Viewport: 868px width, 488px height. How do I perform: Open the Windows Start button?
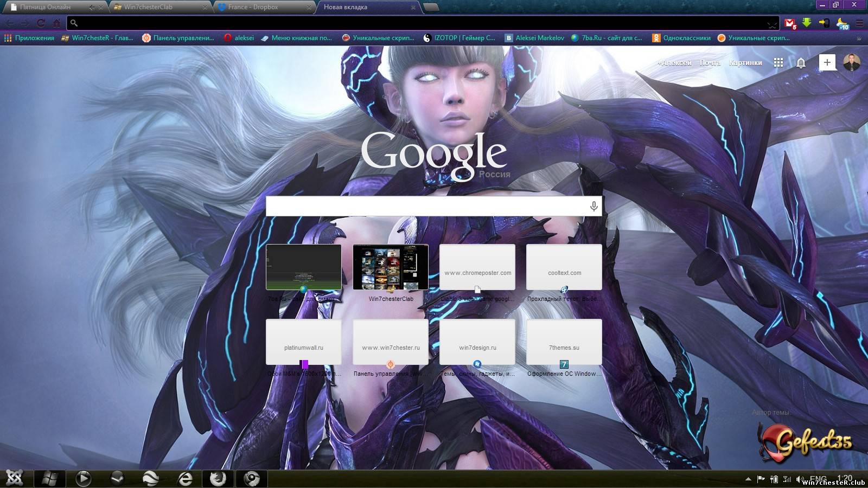pyautogui.click(x=50, y=478)
